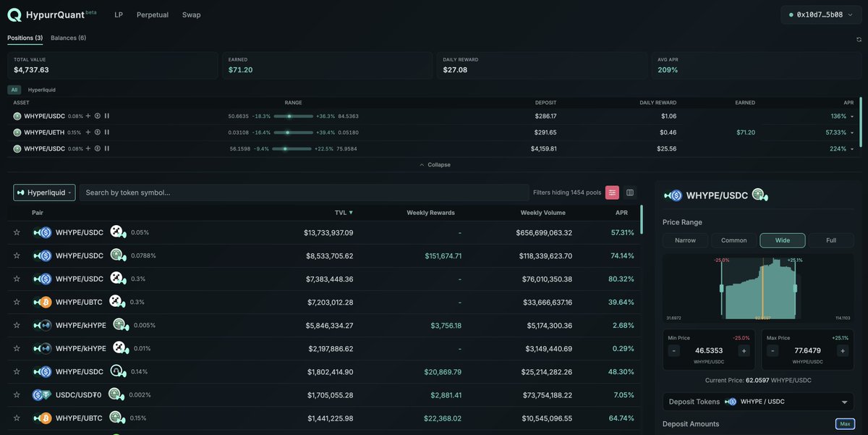Star the WHYPE/UBTC 0.15% pool
This screenshot has height=435, width=868.
(17, 418)
